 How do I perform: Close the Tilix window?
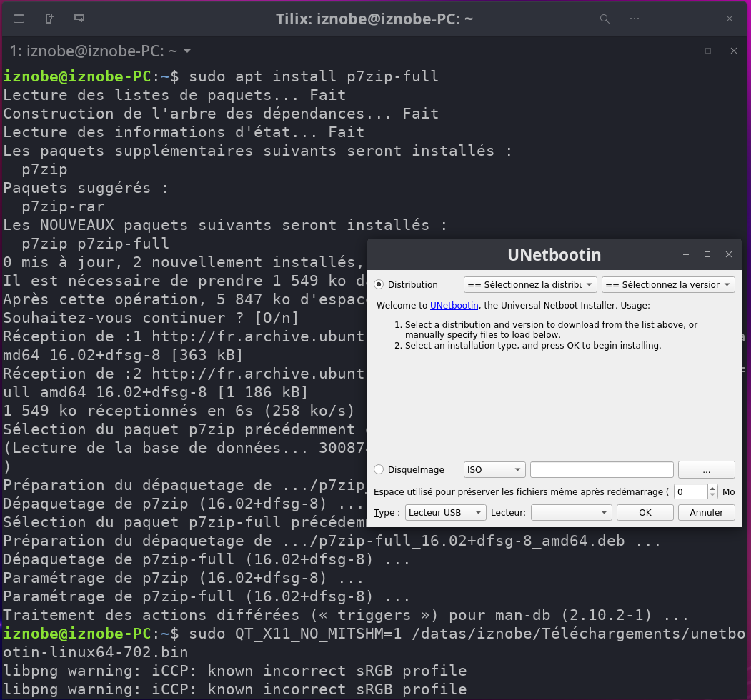[730, 19]
